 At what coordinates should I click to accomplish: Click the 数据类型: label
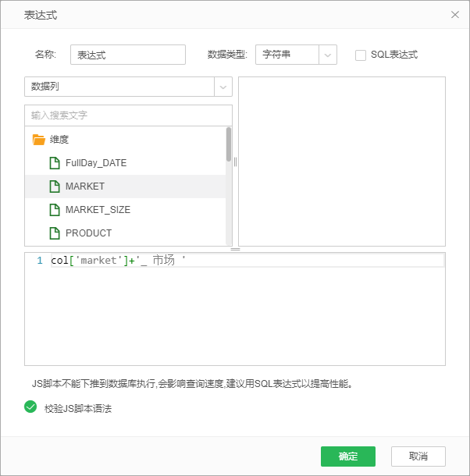pos(227,55)
